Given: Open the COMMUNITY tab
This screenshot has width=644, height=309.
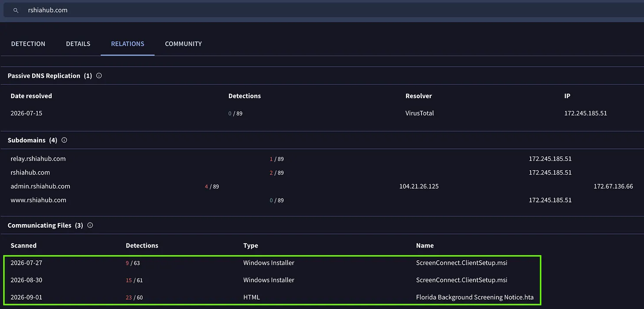Looking at the screenshot, I should coord(184,44).
